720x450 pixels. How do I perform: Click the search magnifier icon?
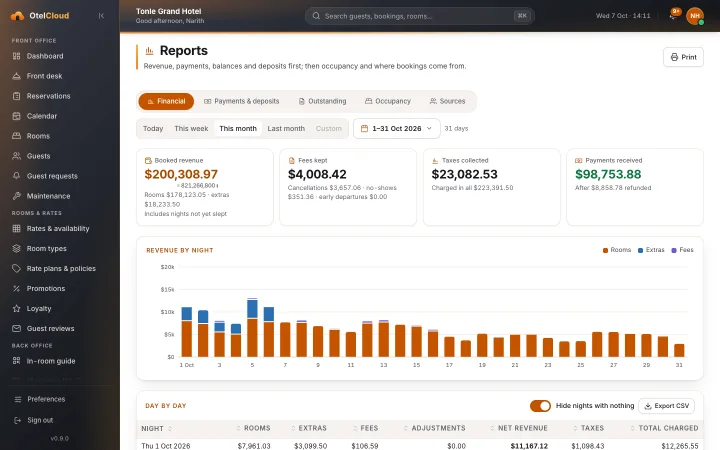tap(316, 16)
